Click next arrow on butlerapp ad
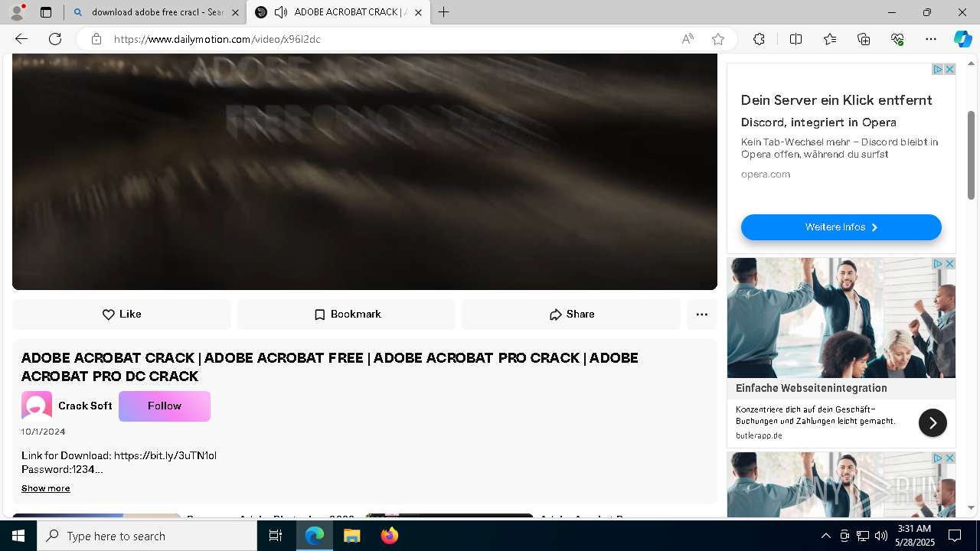980x551 pixels. 933,423
